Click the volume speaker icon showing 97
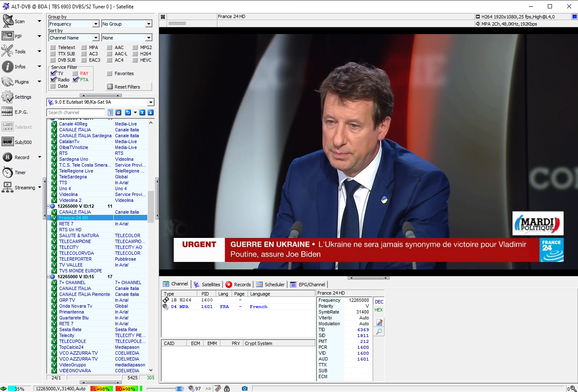 pyautogui.click(x=191, y=389)
